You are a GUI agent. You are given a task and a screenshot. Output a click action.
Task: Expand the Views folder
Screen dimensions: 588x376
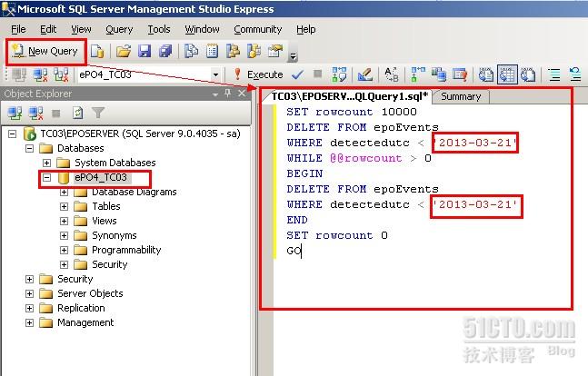[65, 222]
